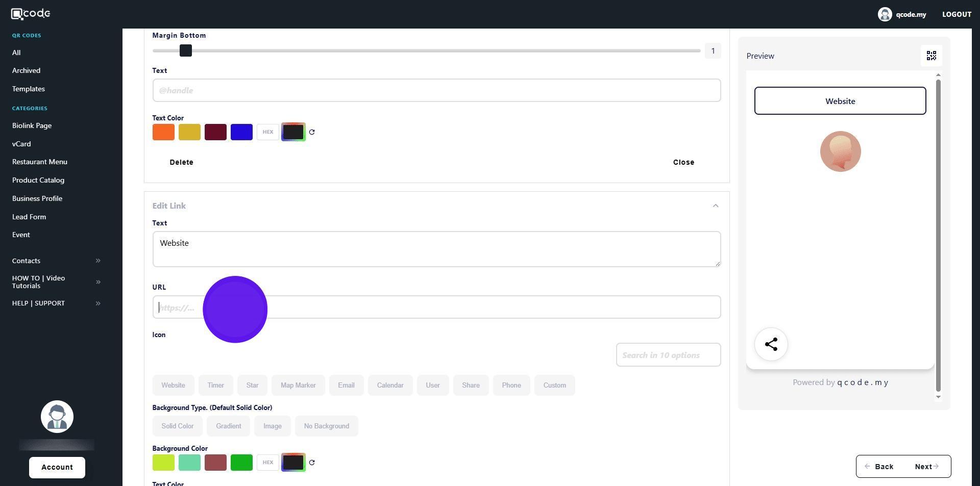Reset the Text Color with refresh icon
The height and width of the screenshot is (486, 980).
coord(312,132)
